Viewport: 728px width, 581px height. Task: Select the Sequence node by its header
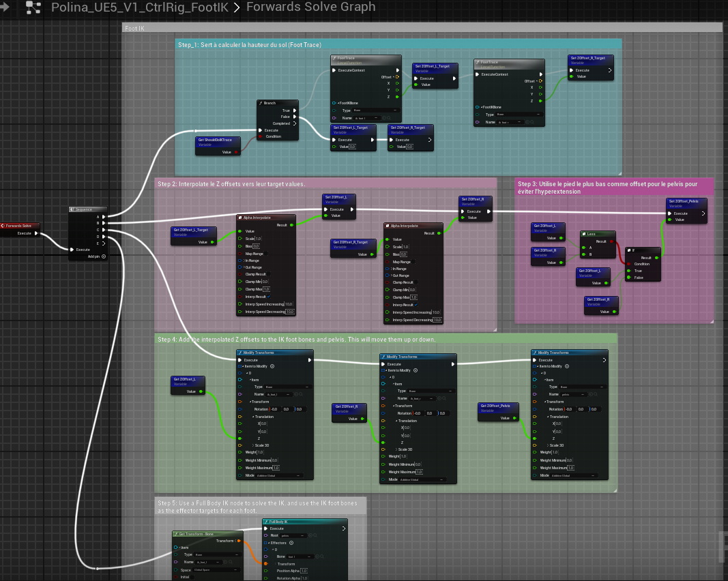pyautogui.click(x=88, y=209)
